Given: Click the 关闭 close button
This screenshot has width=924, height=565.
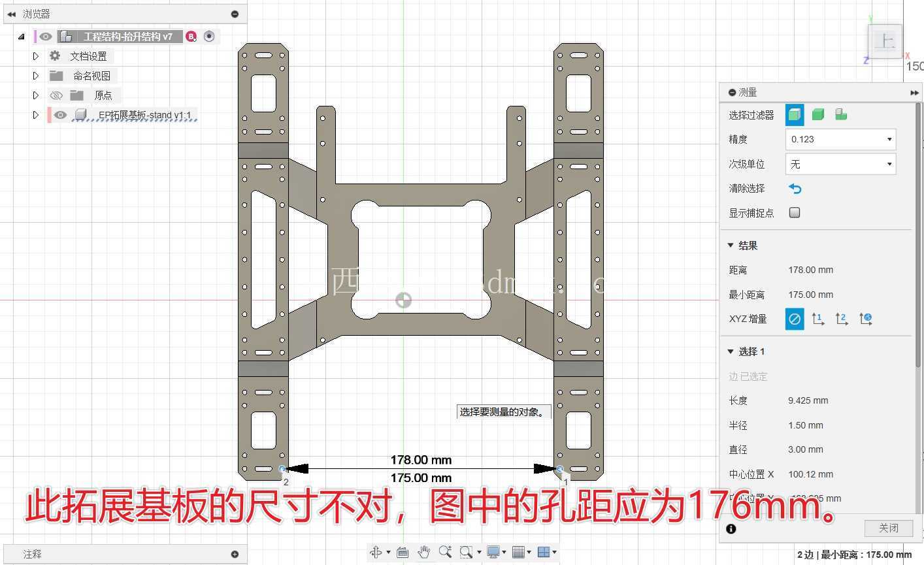Looking at the screenshot, I should coord(888,528).
